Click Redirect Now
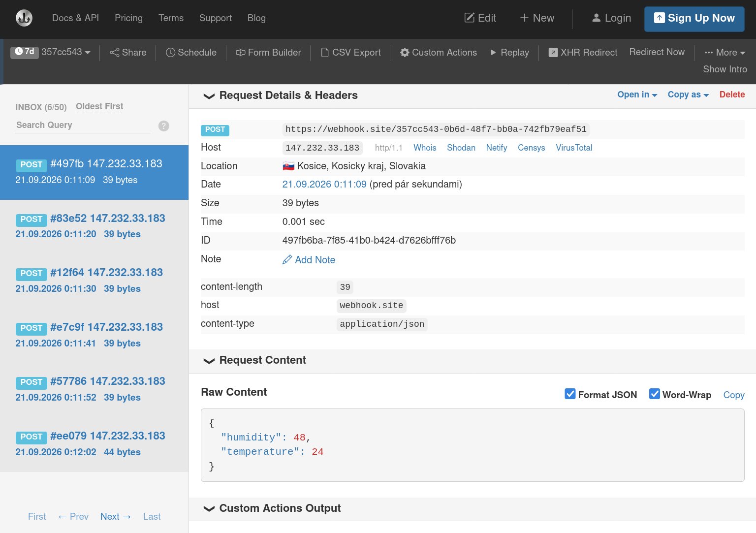756x533 pixels. click(x=657, y=52)
